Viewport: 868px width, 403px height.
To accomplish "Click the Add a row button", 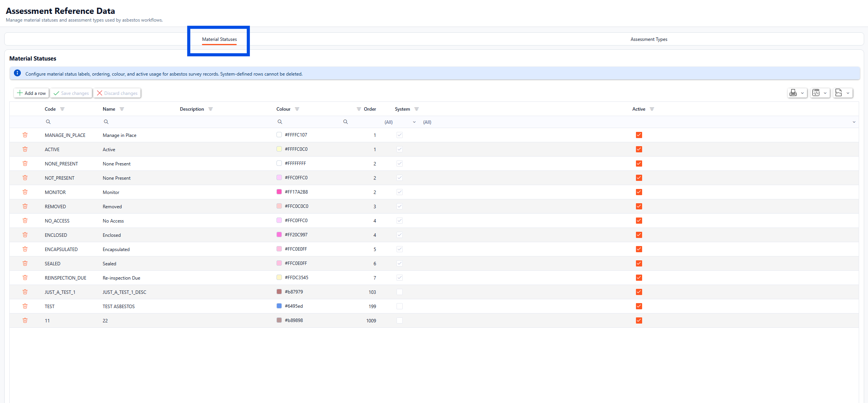I will pos(31,93).
